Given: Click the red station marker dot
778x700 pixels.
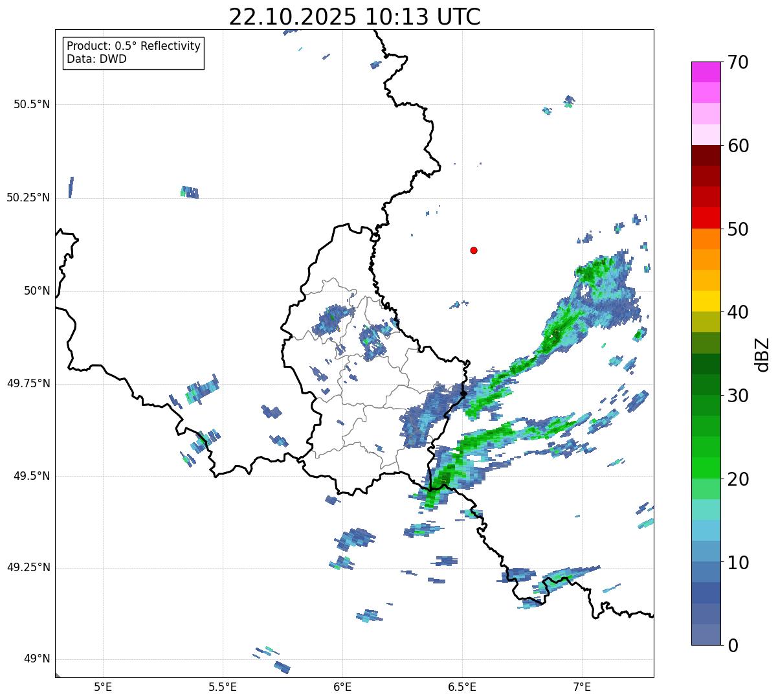Looking at the screenshot, I should tap(474, 250).
